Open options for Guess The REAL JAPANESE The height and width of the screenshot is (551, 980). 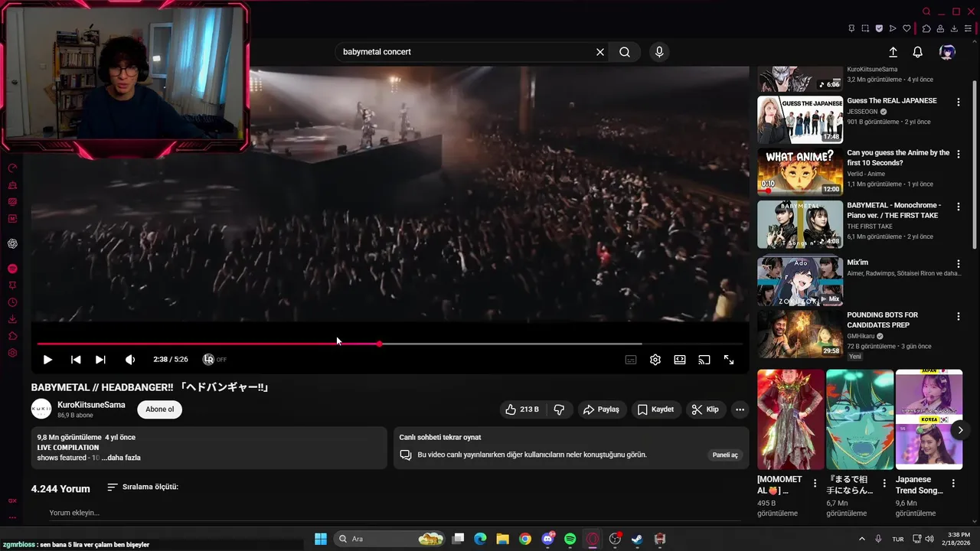(x=958, y=102)
